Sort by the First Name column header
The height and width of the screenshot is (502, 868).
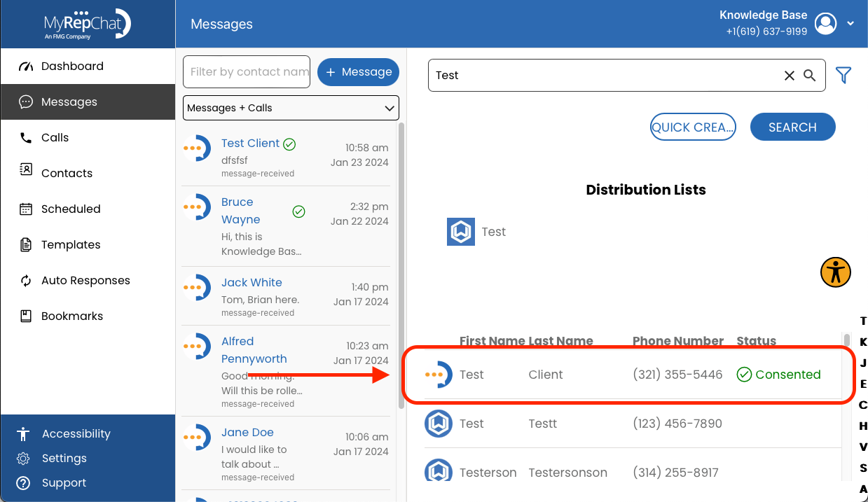[x=492, y=342]
